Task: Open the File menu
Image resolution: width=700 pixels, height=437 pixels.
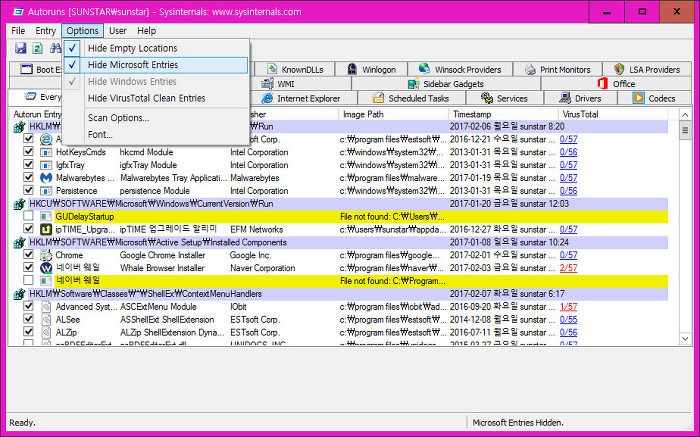Action: [x=18, y=31]
